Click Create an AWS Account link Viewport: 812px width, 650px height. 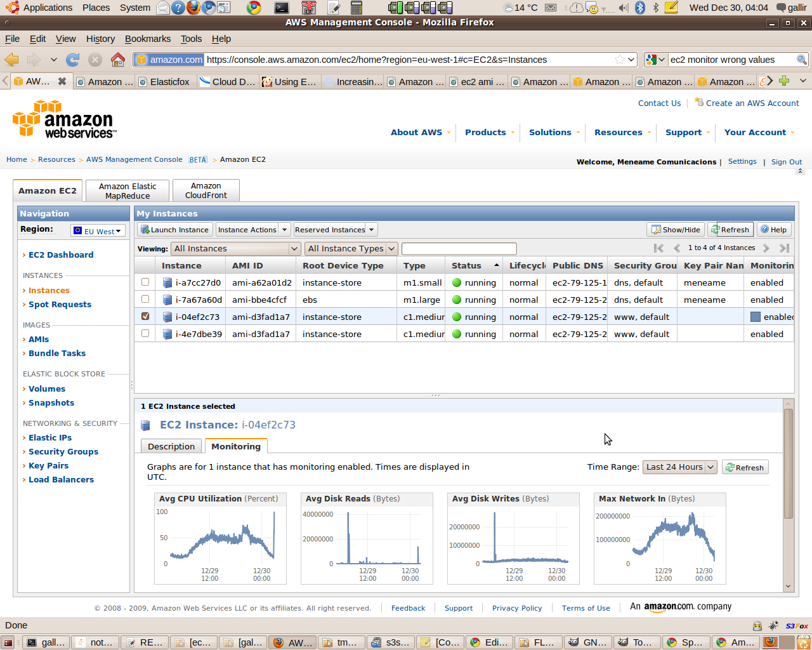tap(752, 103)
